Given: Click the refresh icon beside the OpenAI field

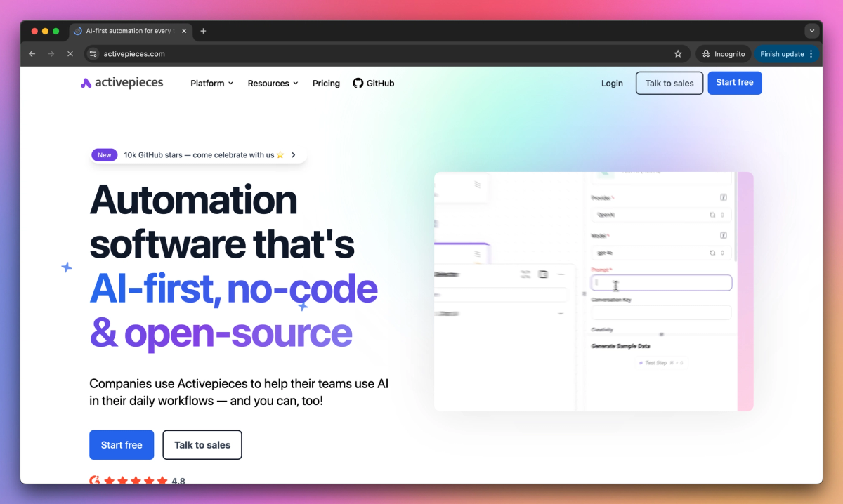Looking at the screenshot, I should pyautogui.click(x=712, y=215).
